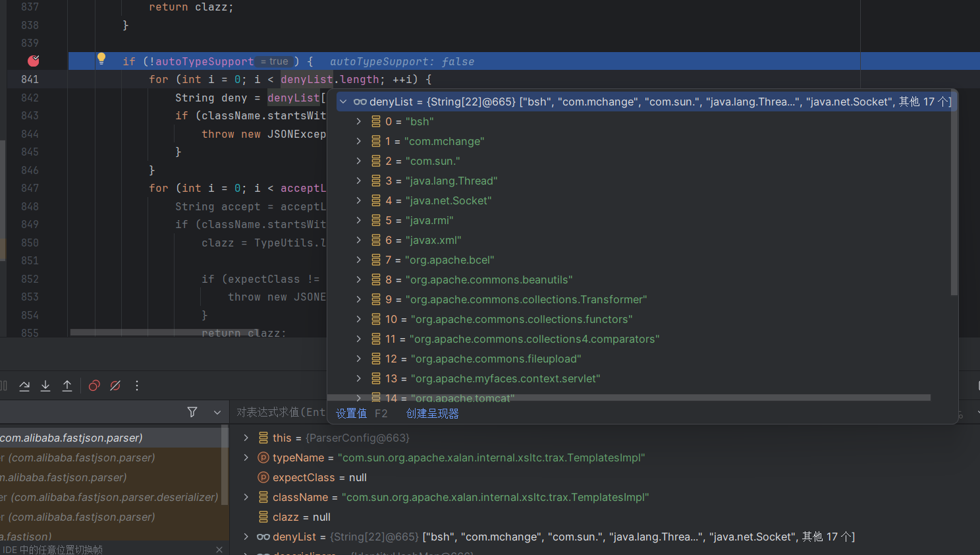Click the popup horizontal scrollbar

click(629, 397)
